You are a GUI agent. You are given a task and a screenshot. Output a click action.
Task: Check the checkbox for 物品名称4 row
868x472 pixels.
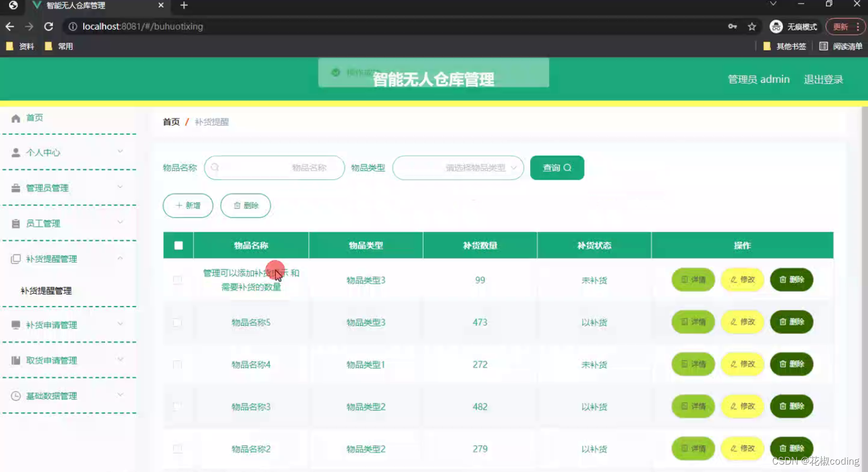point(177,364)
